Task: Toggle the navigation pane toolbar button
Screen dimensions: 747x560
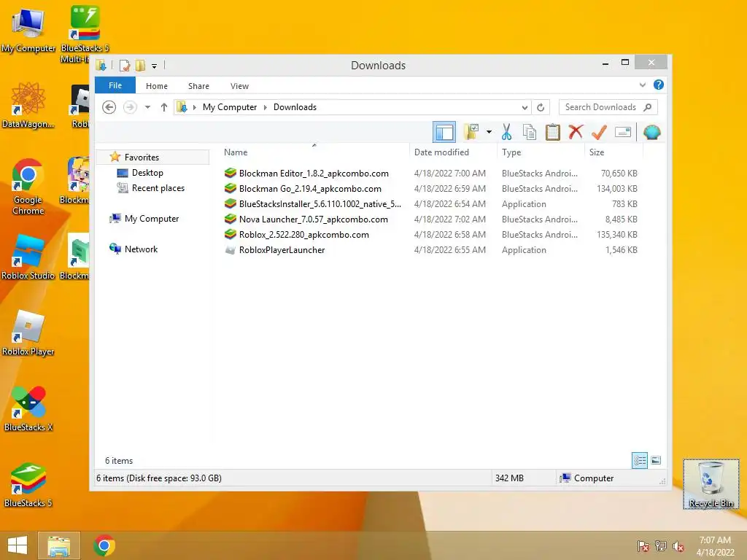Action: [444, 132]
